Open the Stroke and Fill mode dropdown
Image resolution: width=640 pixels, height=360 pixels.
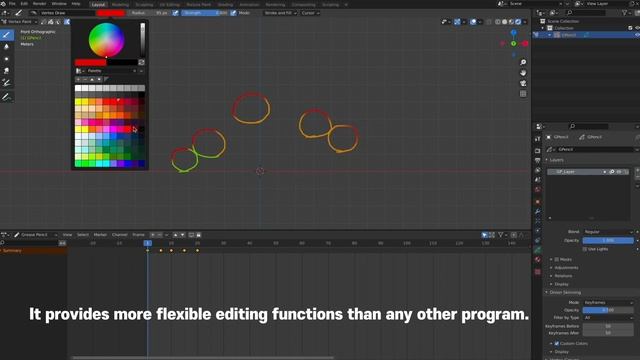coord(280,13)
